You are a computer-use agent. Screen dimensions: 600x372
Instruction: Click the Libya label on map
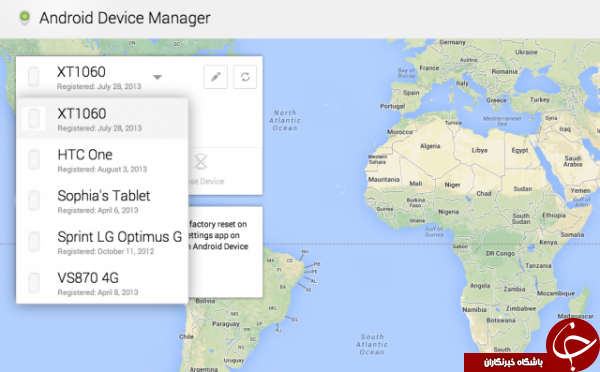coord(479,150)
